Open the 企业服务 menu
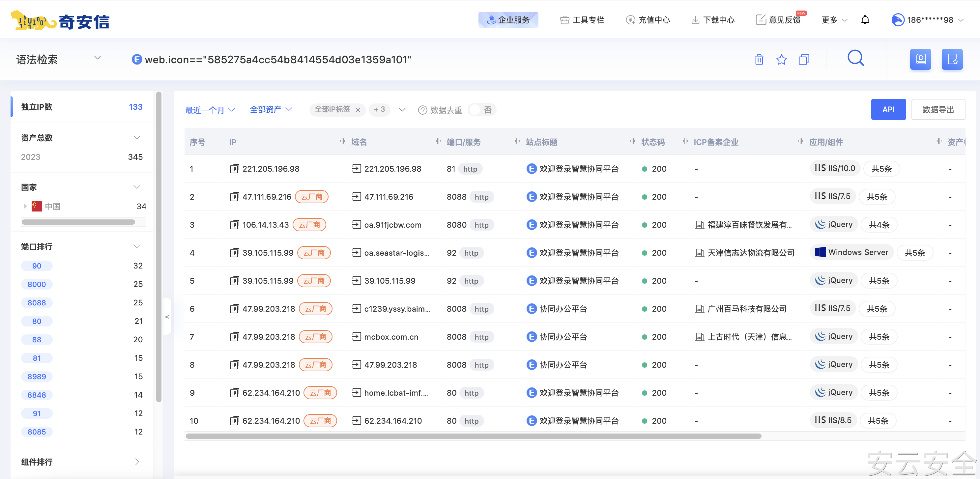Viewport: 980px width, 479px height. coord(508,20)
